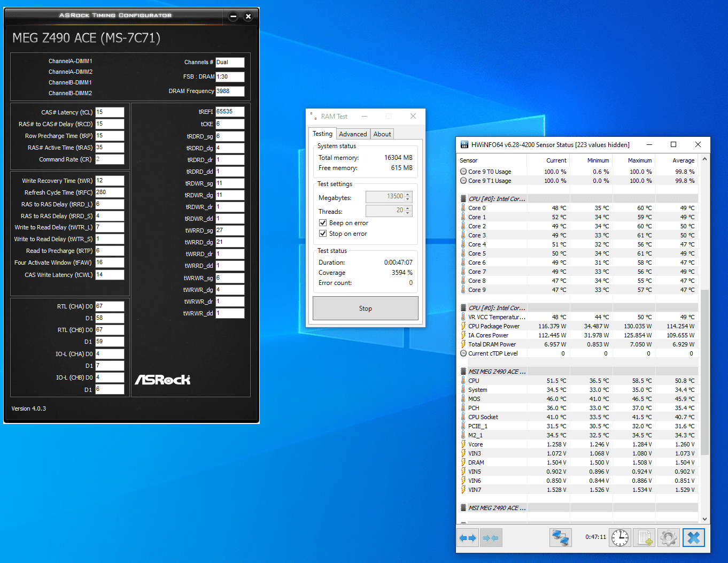
Task: Click the Channels # field showing Dual
Action: tap(230, 63)
